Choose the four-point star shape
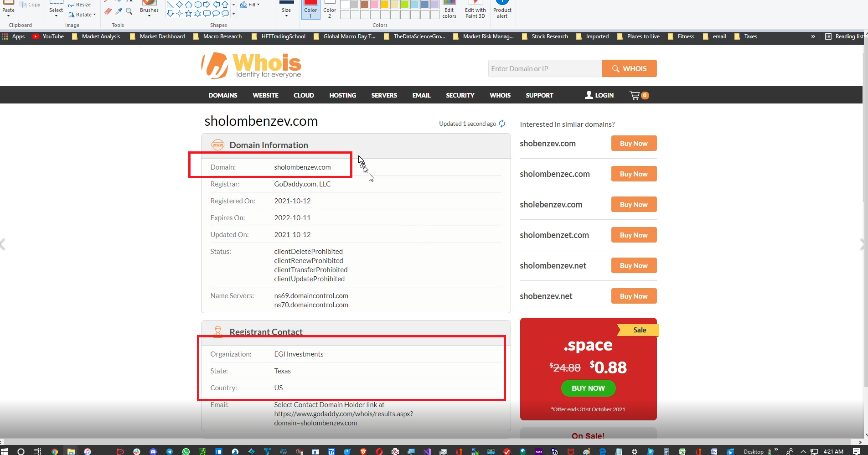The image size is (868, 455). point(179,14)
